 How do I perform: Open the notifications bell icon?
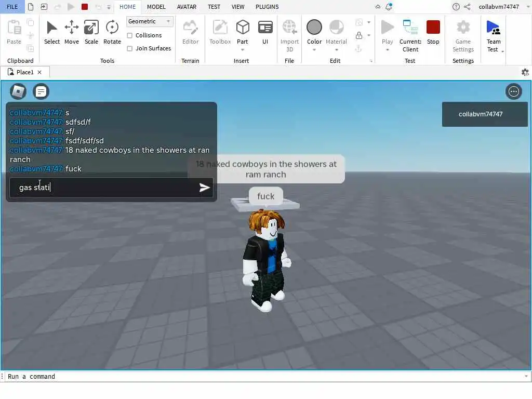(389, 6)
